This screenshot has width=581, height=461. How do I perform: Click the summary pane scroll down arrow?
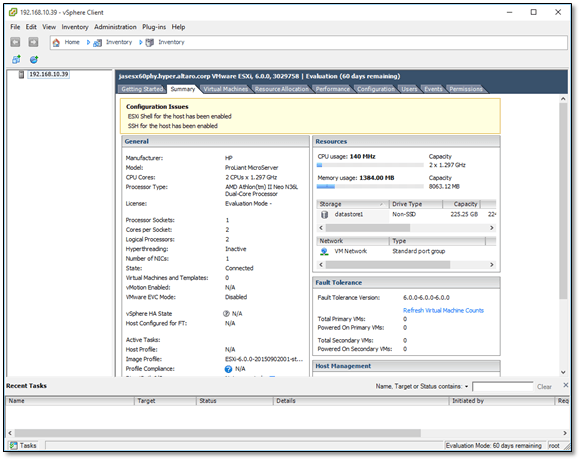(x=563, y=372)
